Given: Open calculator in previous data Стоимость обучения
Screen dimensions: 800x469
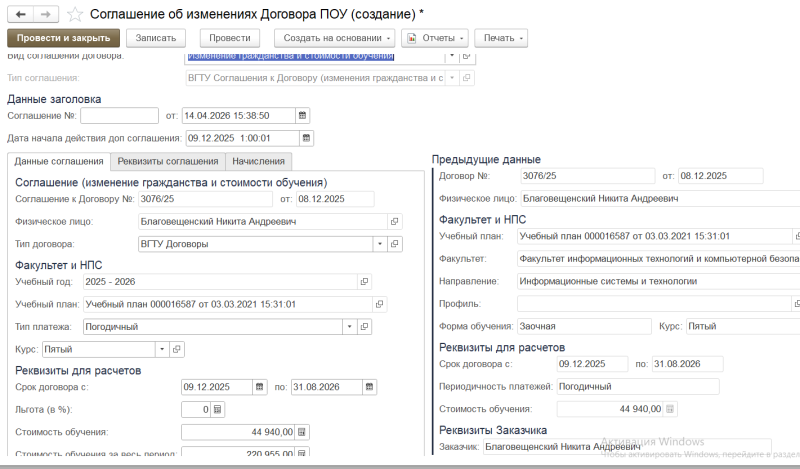Looking at the screenshot, I should 670,409.
